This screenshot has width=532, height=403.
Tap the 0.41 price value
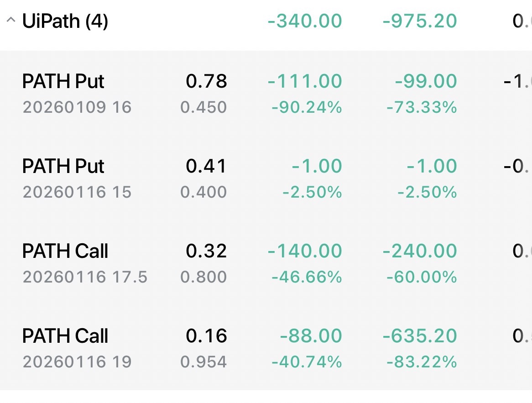point(206,166)
